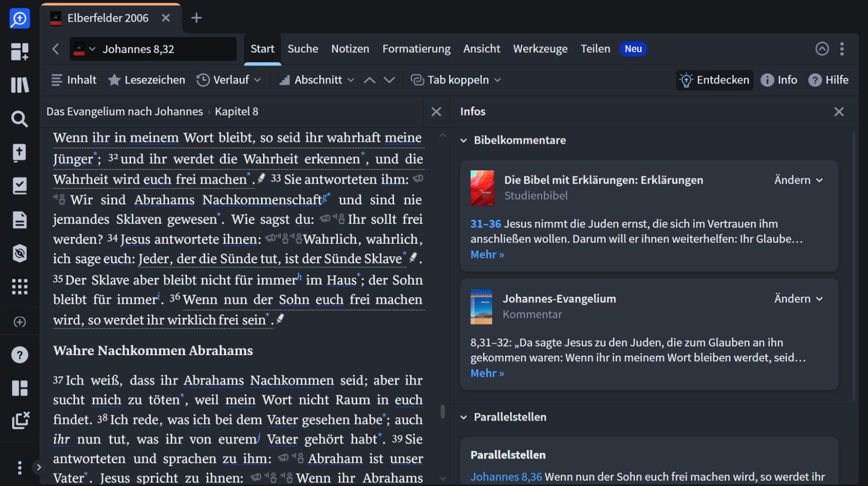Viewport: 868px width, 486px height.
Task: Expand the sidebar with the arrow
Action: tap(38, 467)
